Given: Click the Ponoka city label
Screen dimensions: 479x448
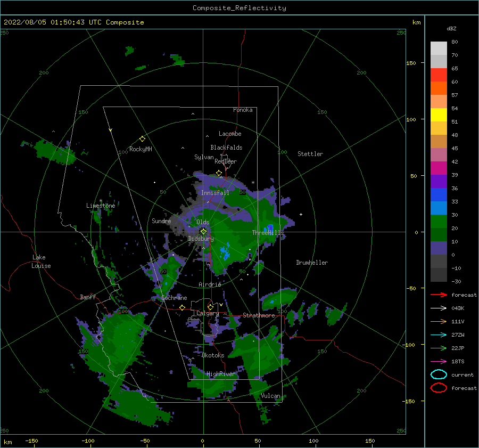Looking at the screenshot, I should (243, 110).
